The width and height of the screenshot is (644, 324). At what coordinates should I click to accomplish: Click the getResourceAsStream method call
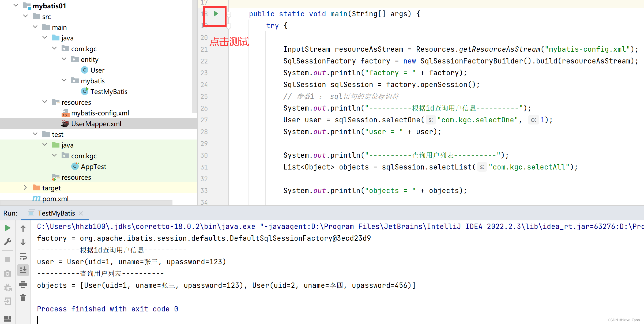[x=500, y=49]
